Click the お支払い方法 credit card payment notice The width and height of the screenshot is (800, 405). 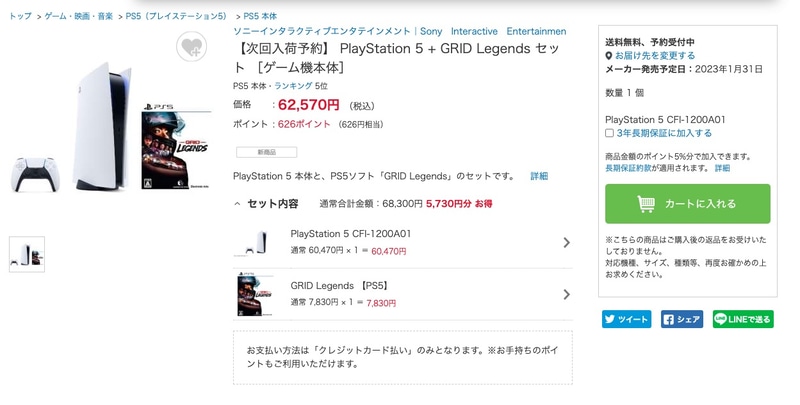tap(403, 357)
